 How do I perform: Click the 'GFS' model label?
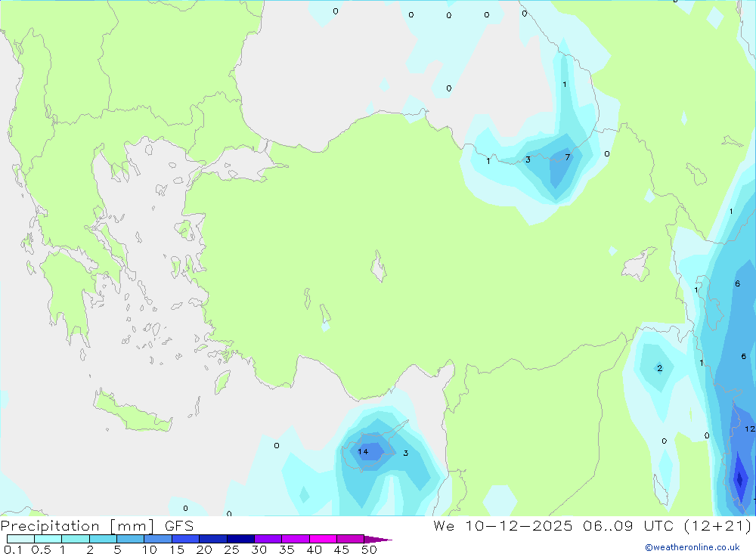(179, 526)
